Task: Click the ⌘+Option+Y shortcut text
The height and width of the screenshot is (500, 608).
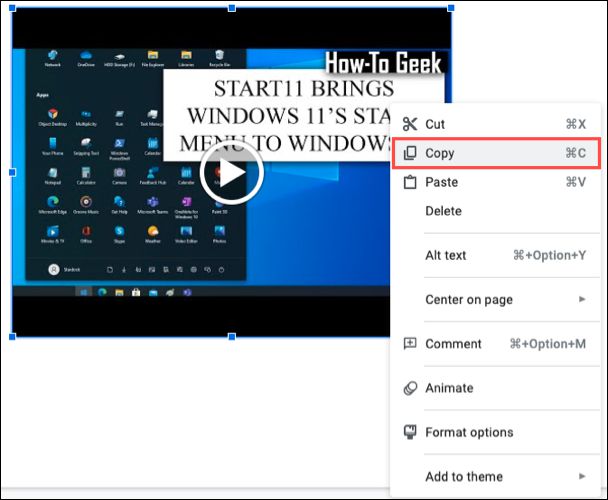Action: coord(549,255)
